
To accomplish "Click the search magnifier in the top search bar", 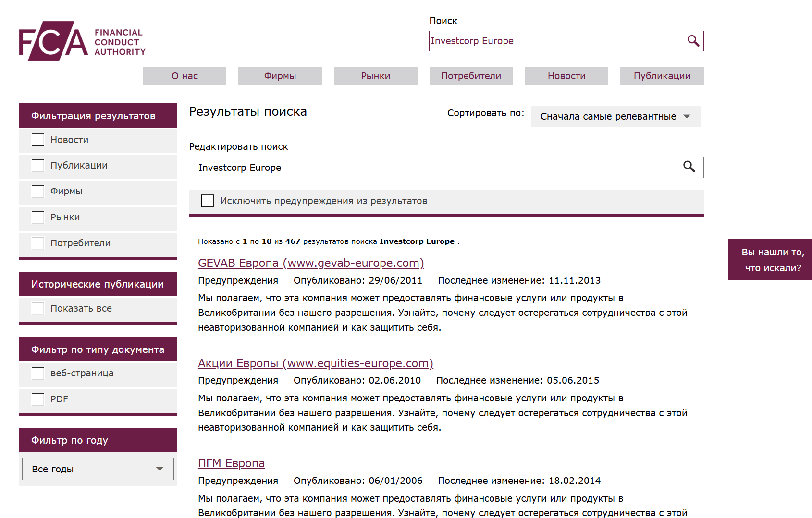I will 693,41.
